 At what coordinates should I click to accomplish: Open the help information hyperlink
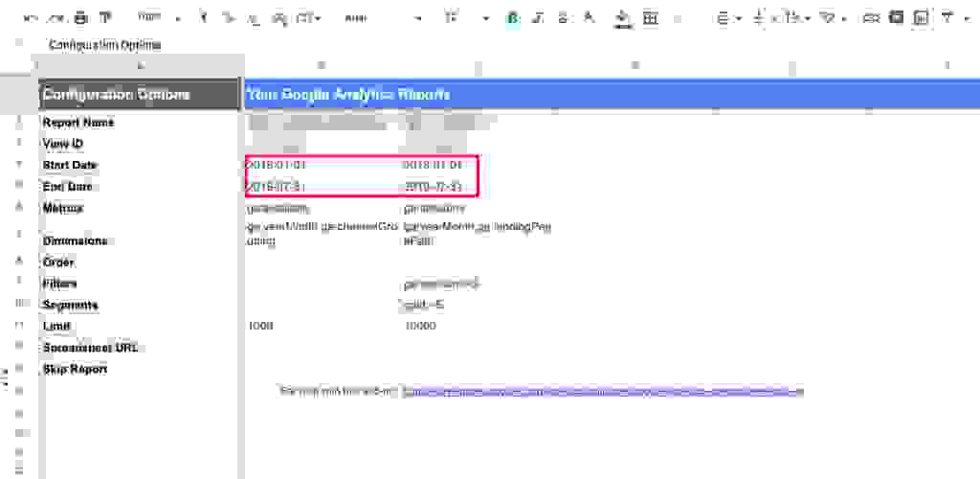coord(603,392)
